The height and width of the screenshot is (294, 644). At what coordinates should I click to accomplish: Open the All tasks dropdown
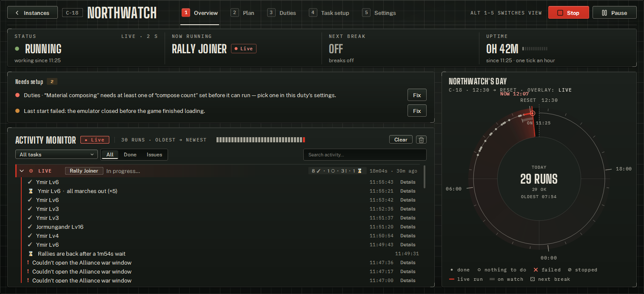coord(57,155)
